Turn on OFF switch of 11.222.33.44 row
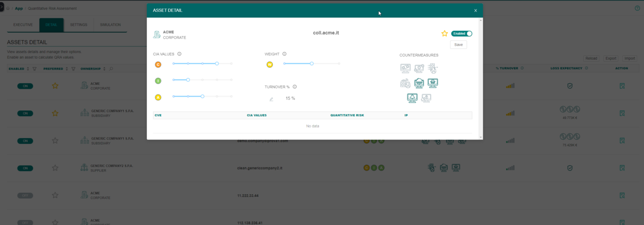This screenshot has width=644, height=225. [25, 196]
